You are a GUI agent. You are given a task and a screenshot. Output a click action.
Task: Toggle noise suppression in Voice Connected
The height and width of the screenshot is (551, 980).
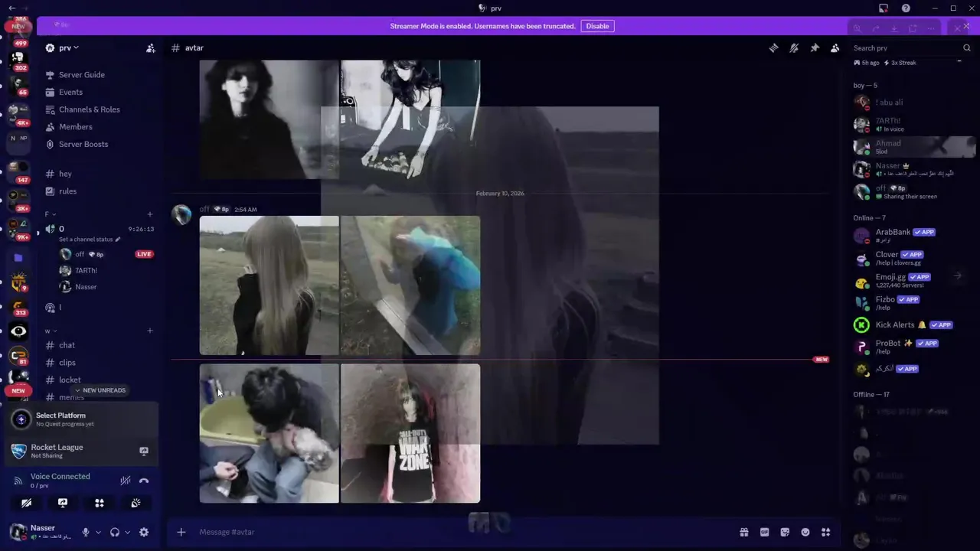pyautogui.click(x=126, y=481)
